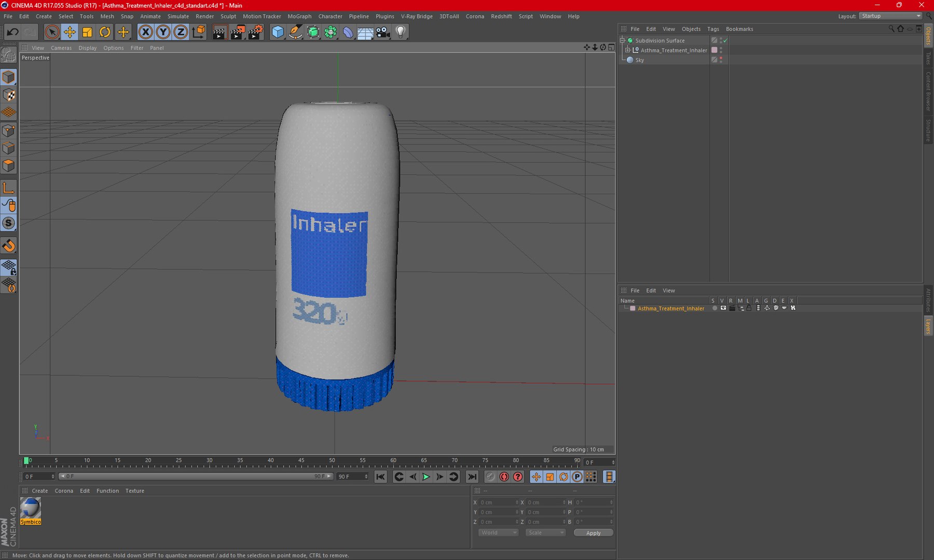Open the Scale mode dropdown

(545, 533)
